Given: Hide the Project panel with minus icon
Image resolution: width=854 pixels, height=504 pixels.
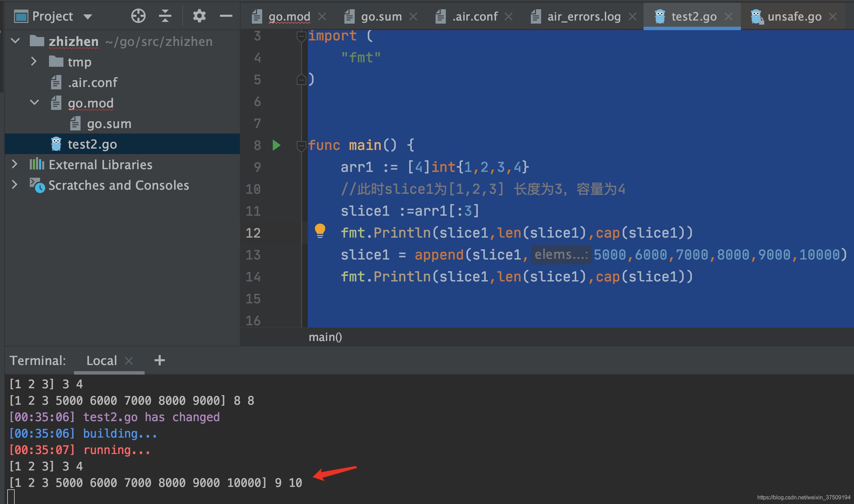Looking at the screenshot, I should pyautogui.click(x=226, y=16).
